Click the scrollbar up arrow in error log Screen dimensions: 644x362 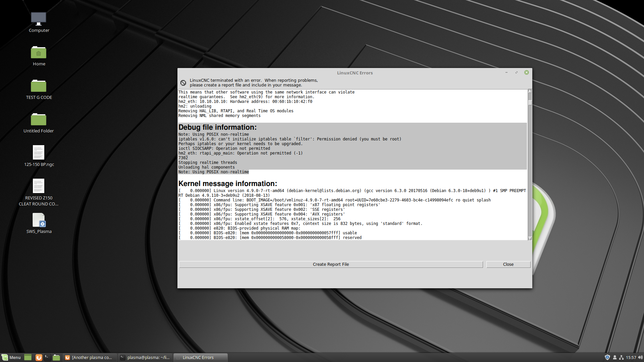click(530, 91)
